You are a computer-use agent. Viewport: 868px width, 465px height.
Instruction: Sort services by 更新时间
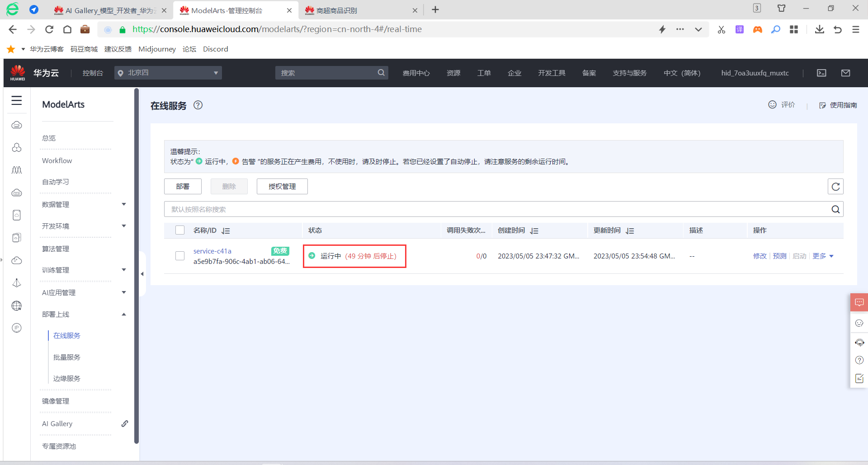click(630, 231)
